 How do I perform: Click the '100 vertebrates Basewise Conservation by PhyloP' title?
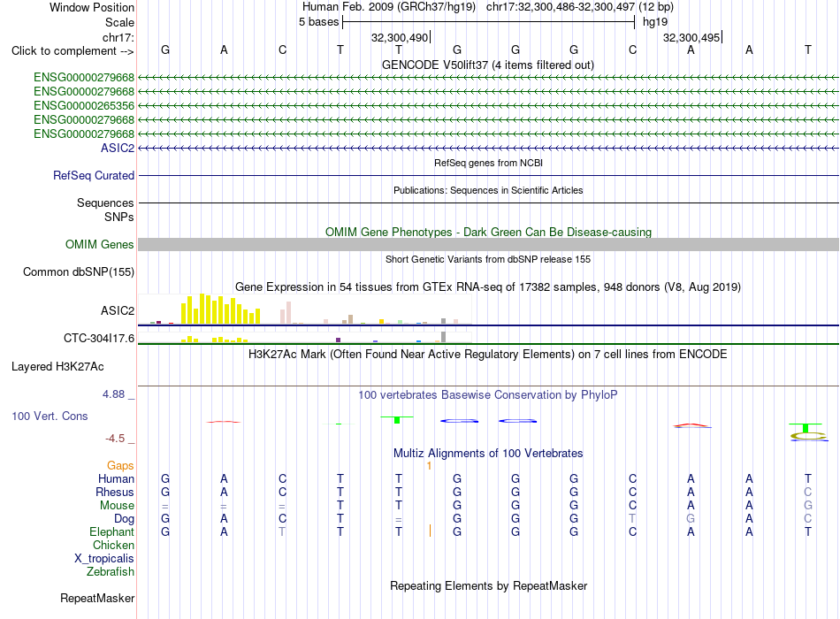click(x=488, y=395)
